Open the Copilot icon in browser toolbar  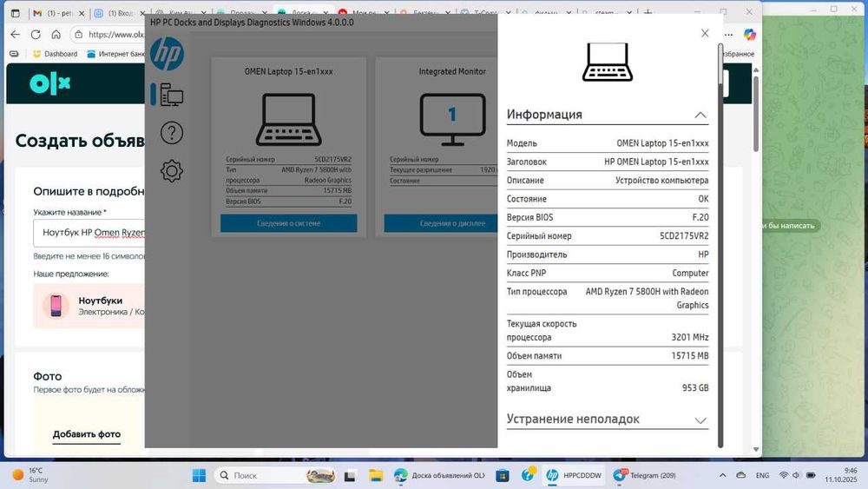click(x=750, y=35)
